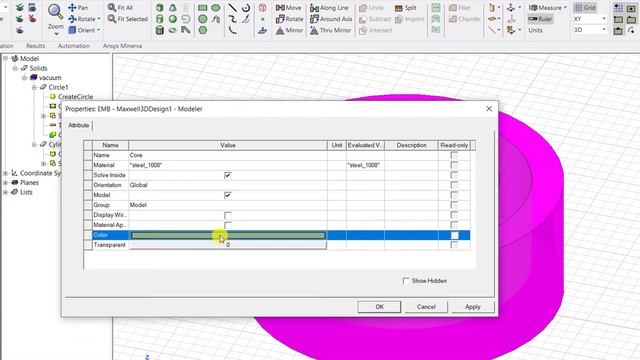The height and width of the screenshot is (360, 640).
Task: Click the Split boolean tool
Action: [405, 8]
